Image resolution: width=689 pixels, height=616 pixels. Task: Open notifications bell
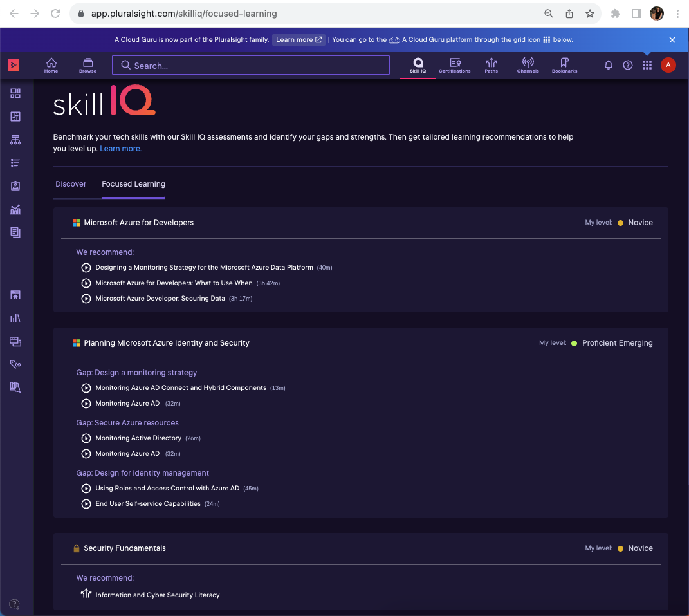pyautogui.click(x=608, y=65)
